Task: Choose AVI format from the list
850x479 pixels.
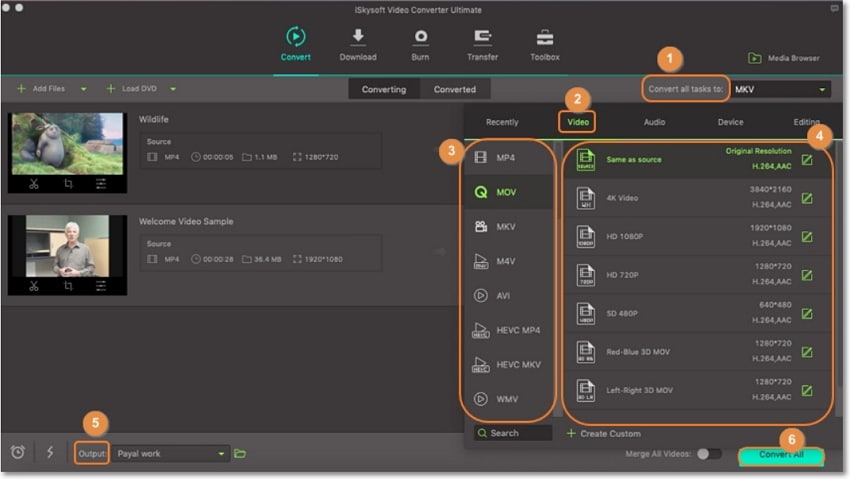Action: [x=508, y=296]
